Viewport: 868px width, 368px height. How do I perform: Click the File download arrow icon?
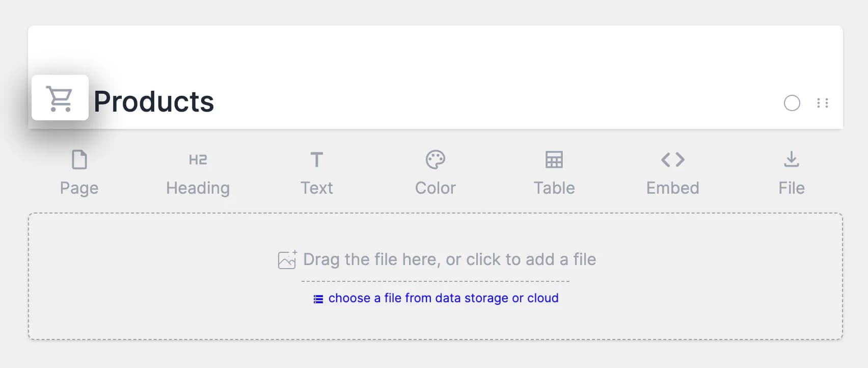coord(791,160)
